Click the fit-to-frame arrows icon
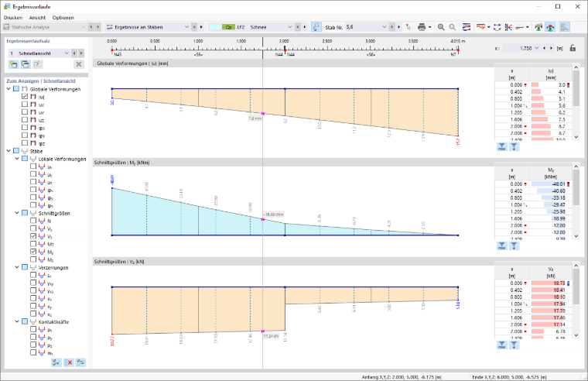588x381 pixels. [x=497, y=27]
